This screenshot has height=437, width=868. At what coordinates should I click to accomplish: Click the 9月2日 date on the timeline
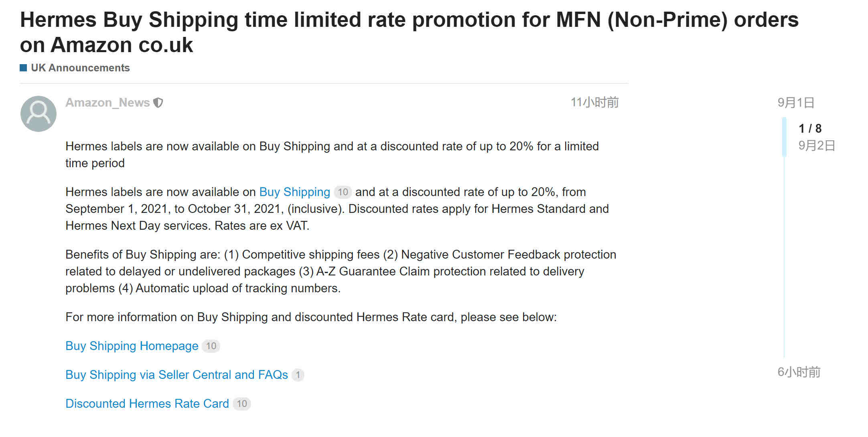(817, 146)
